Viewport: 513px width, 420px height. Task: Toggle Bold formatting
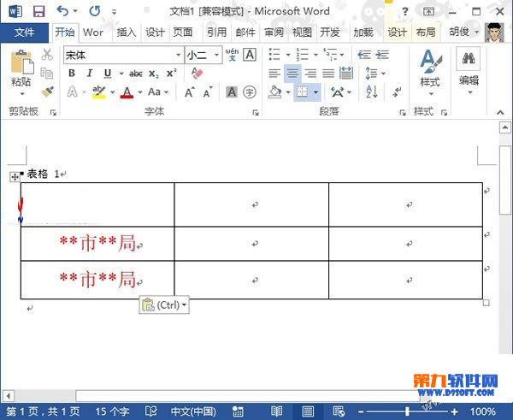[x=72, y=74]
